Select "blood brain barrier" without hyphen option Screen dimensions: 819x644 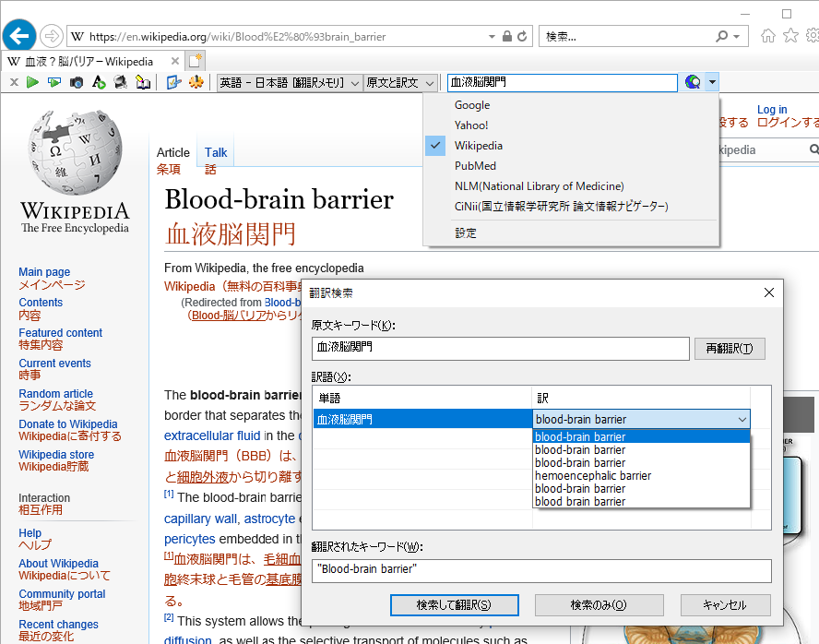[641, 501]
